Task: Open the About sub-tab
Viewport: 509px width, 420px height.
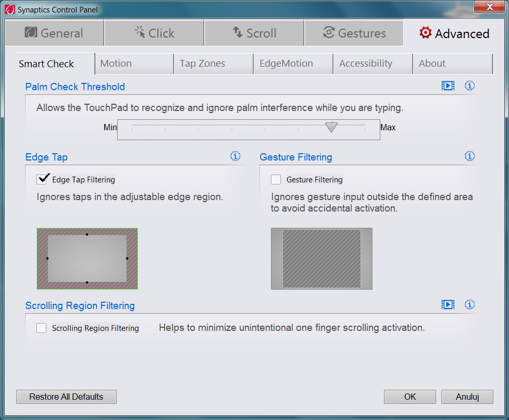Action: point(453,64)
